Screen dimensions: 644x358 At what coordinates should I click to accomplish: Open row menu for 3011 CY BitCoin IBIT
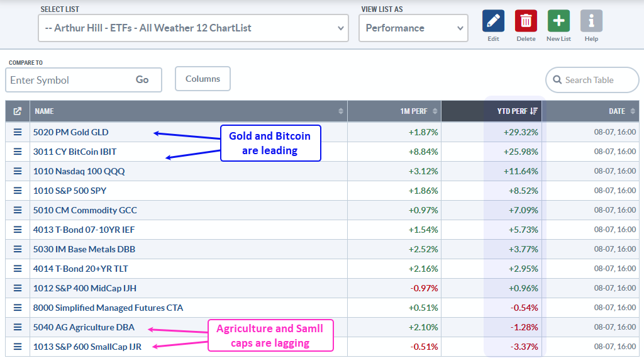(x=18, y=152)
